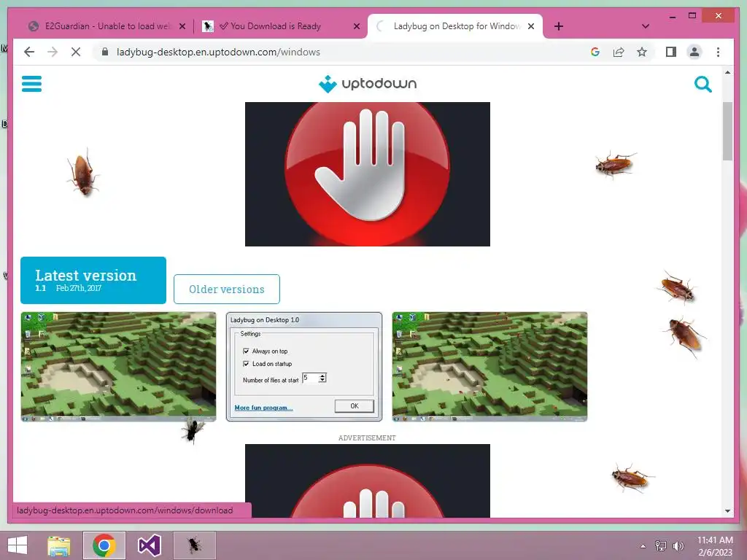Viewport: 747px width, 560px height.
Task: Open the Chrome profile avatar menu
Action: tap(694, 52)
